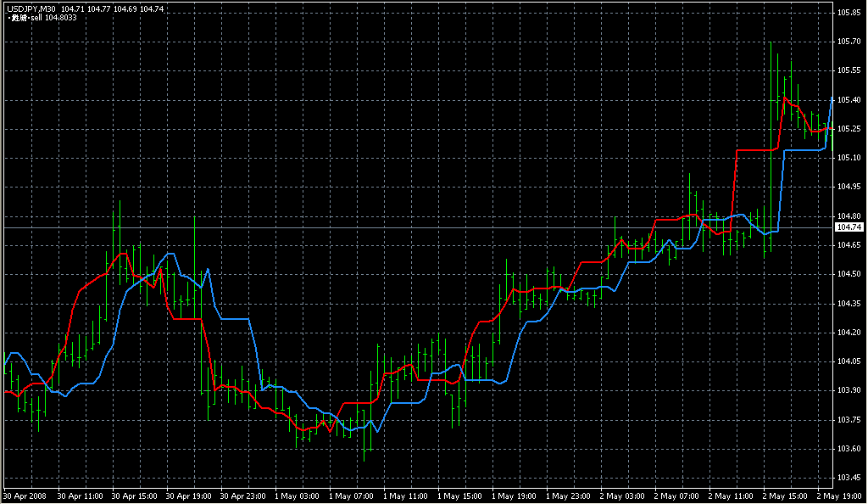Click the 2 May 07:00 time marker
Image resolution: width=868 pixels, height=504 pixels.
pyautogui.click(x=676, y=496)
